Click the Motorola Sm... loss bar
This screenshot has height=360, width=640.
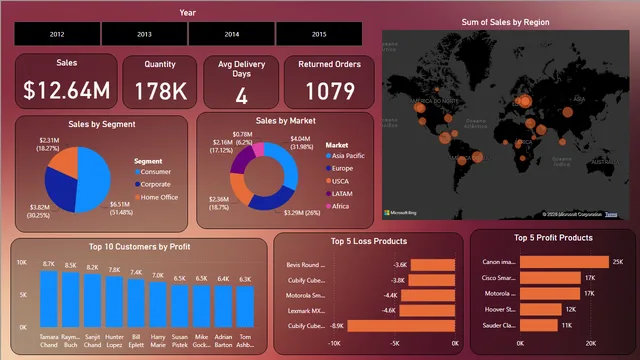pyautogui.click(x=428, y=295)
